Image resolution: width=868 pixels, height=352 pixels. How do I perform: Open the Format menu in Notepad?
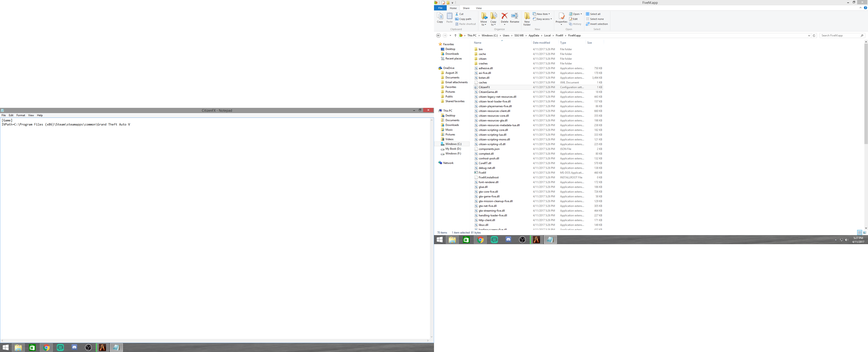pyautogui.click(x=21, y=115)
